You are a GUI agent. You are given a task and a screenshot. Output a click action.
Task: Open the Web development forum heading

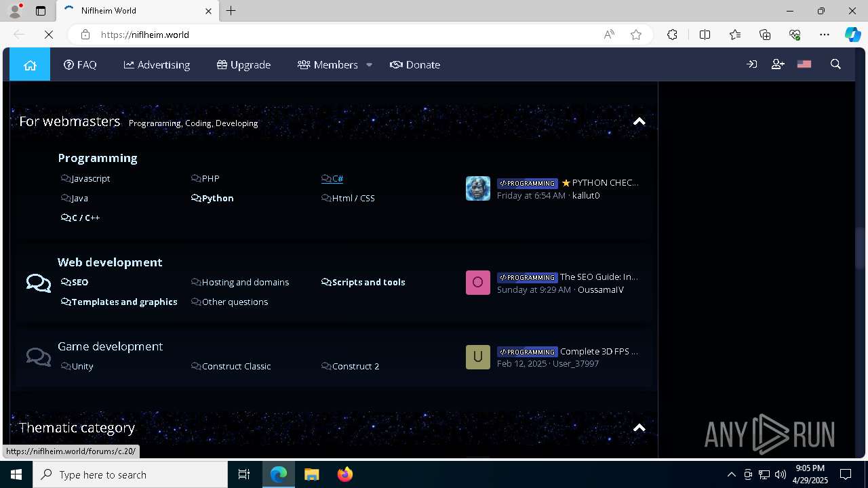tap(110, 262)
